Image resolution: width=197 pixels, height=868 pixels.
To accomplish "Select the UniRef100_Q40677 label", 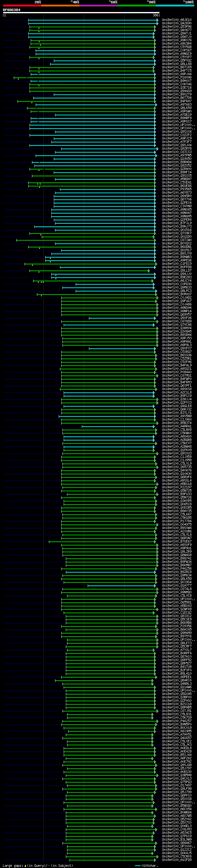I will (177, 30).
